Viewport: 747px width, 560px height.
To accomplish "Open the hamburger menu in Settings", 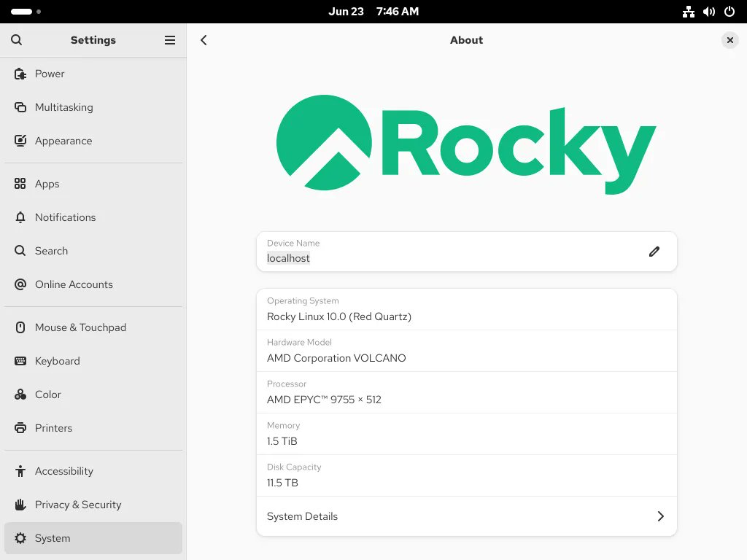I will (170, 40).
